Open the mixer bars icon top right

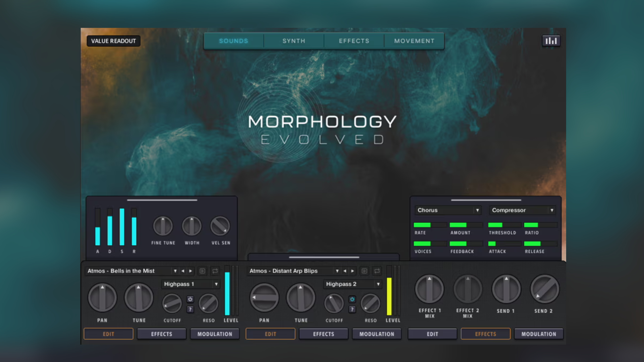coord(551,41)
